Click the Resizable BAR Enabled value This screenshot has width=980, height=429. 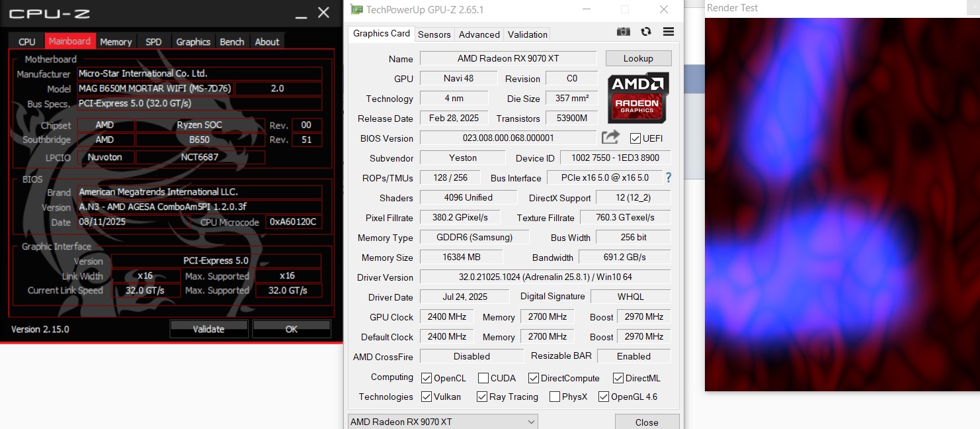633,356
